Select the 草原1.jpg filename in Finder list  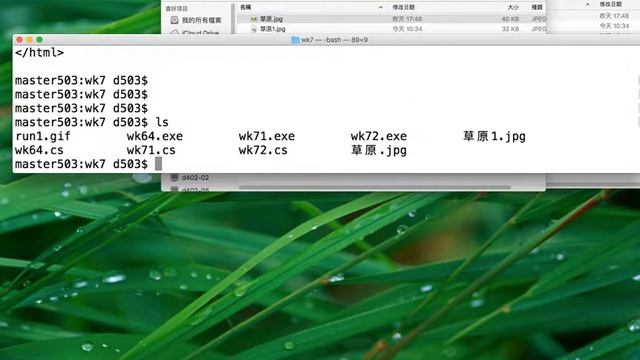point(273,29)
